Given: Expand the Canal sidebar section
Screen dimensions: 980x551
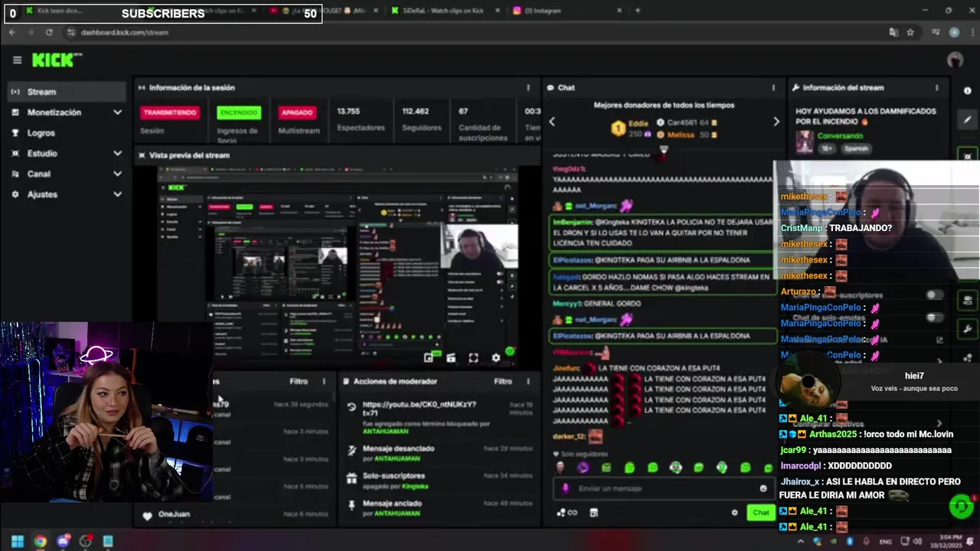Looking at the screenshot, I should click(65, 174).
